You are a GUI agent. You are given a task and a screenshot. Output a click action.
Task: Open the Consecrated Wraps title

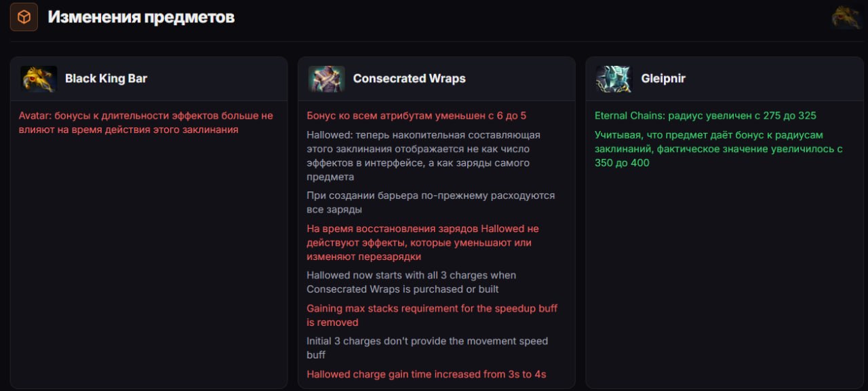[409, 79]
